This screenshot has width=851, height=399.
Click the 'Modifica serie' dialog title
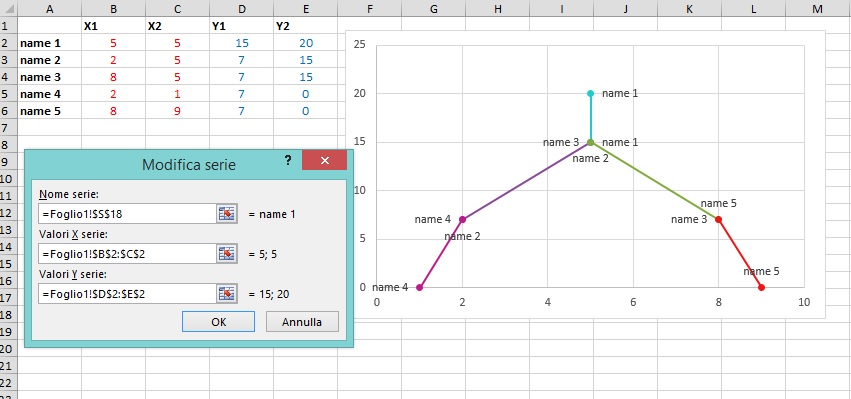(189, 164)
